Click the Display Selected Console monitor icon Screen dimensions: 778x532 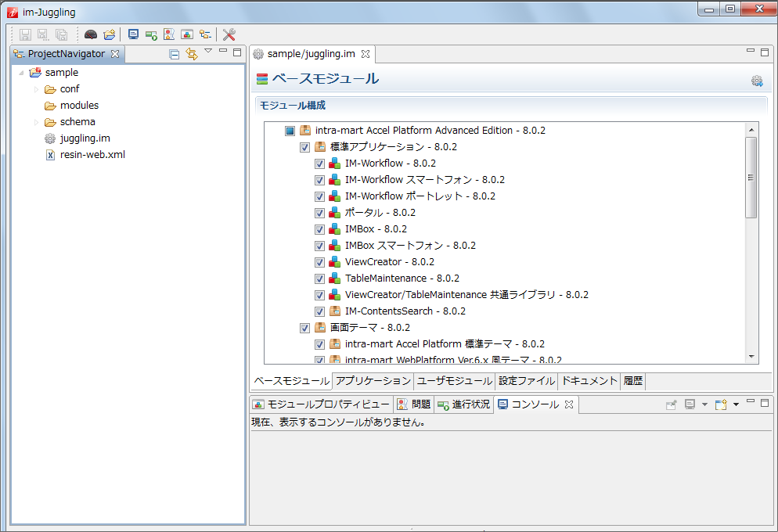tap(690, 404)
